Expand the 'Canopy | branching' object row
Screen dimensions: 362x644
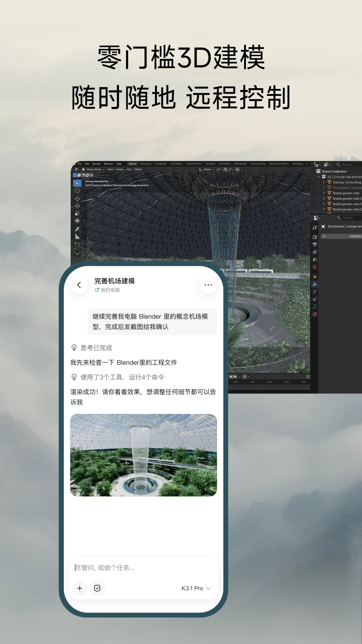[324, 182]
